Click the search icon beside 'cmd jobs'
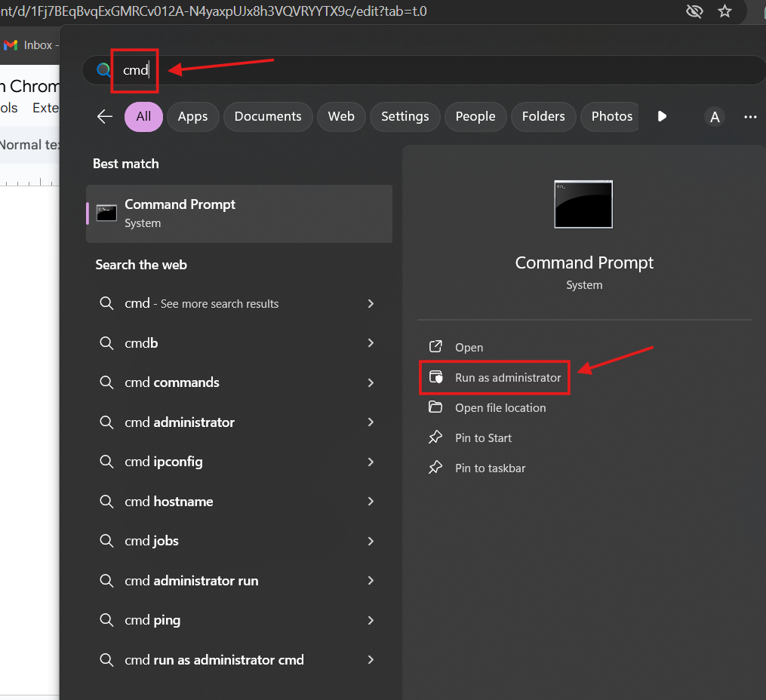The image size is (766, 700). pos(106,540)
